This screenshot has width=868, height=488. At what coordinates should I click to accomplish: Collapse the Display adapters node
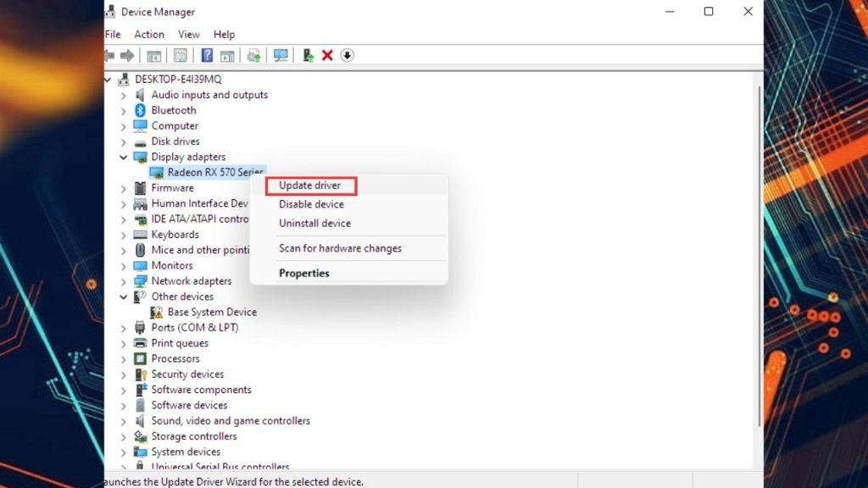[x=123, y=157]
